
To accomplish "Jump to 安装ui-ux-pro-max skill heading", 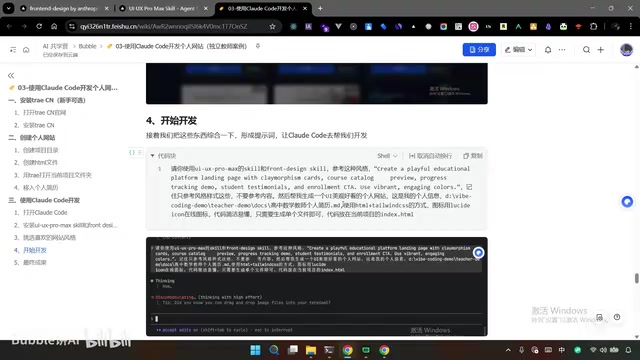I will 66,225.
